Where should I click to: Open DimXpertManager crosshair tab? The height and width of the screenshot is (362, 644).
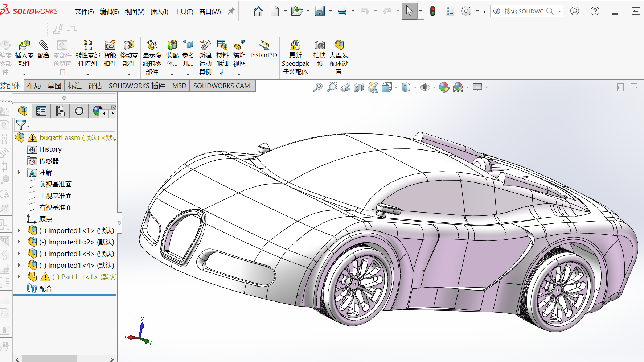(x=79, y=111)
